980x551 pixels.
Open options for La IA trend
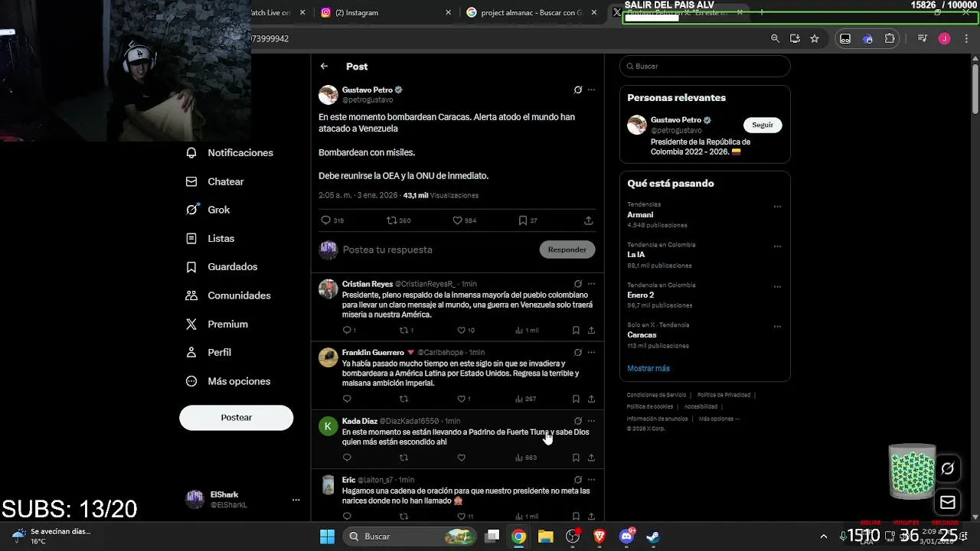(777, 246)
